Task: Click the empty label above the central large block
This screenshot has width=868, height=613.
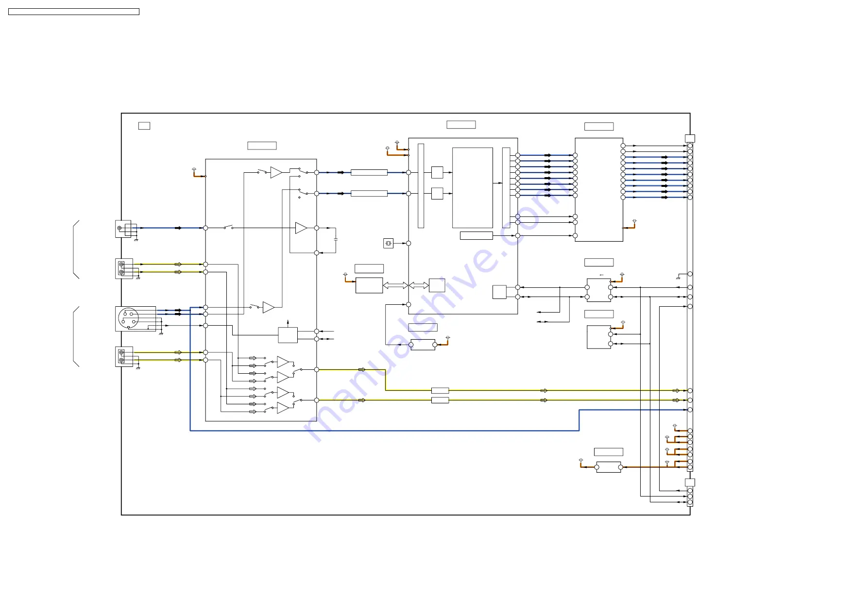Action: (x=461, y=124)
